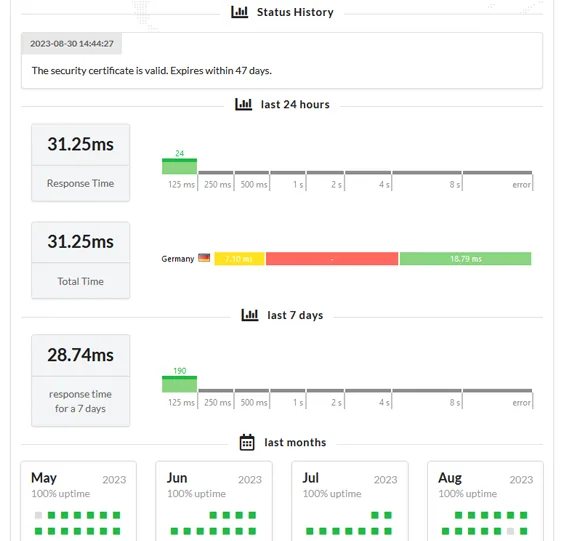This screenshot has height=541, width=564.
Task: Click the 500 ms label in 24 hours chart
Action: click(254, 185)
